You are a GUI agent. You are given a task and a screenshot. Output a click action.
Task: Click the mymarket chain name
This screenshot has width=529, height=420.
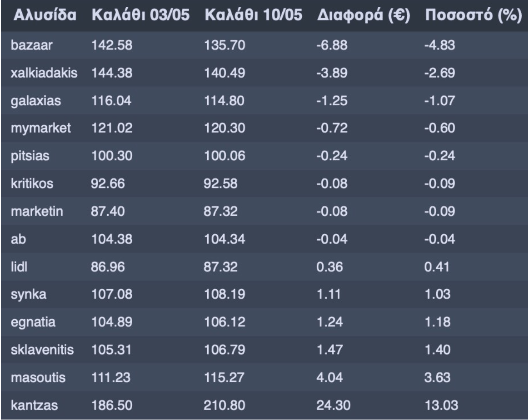(41, 128)
